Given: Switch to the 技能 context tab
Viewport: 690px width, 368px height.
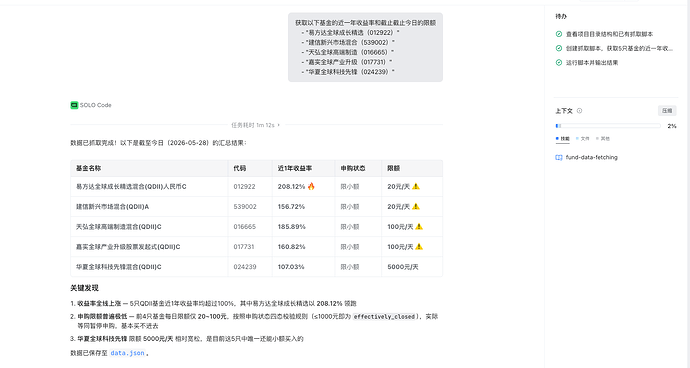Looking at the screenshot, I should (563, 139).
